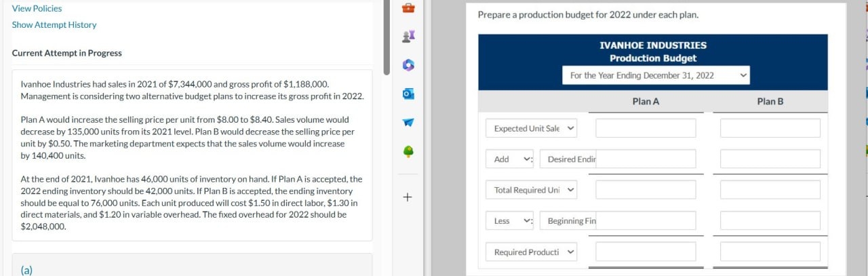Click the paragraph starting 'At the end of 2021'
Viewport: 868px width, 276px height.
(191, 203)
